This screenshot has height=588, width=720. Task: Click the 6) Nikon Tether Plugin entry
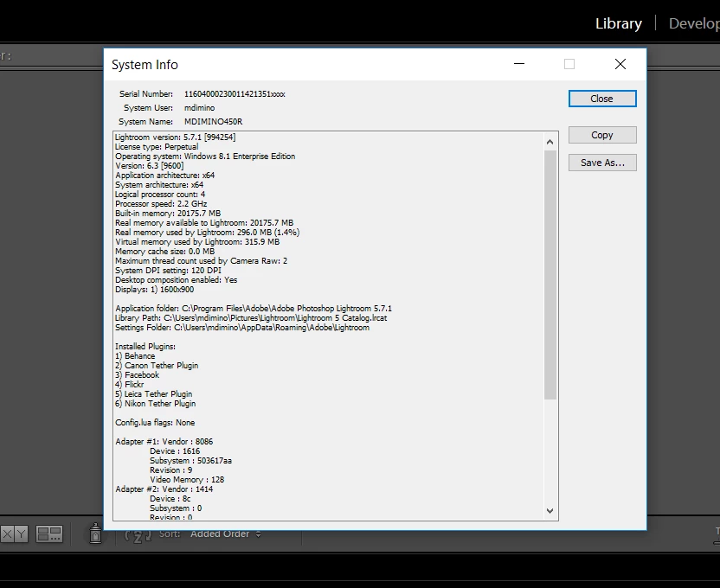[x=155, y=404]
